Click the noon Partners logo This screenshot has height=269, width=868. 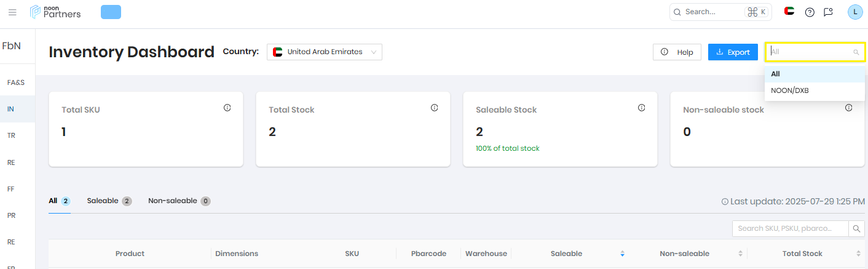click(55, 12)
